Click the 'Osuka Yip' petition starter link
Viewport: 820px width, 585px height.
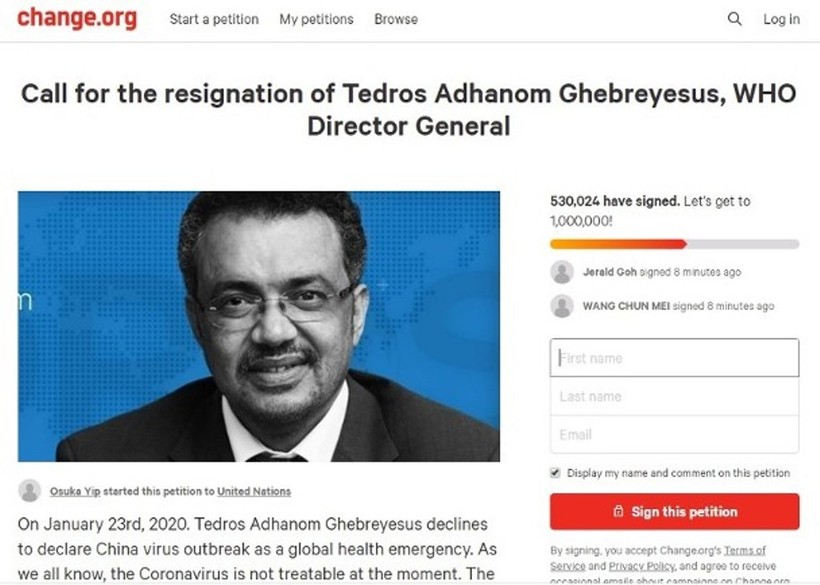[x=71, y=490]
